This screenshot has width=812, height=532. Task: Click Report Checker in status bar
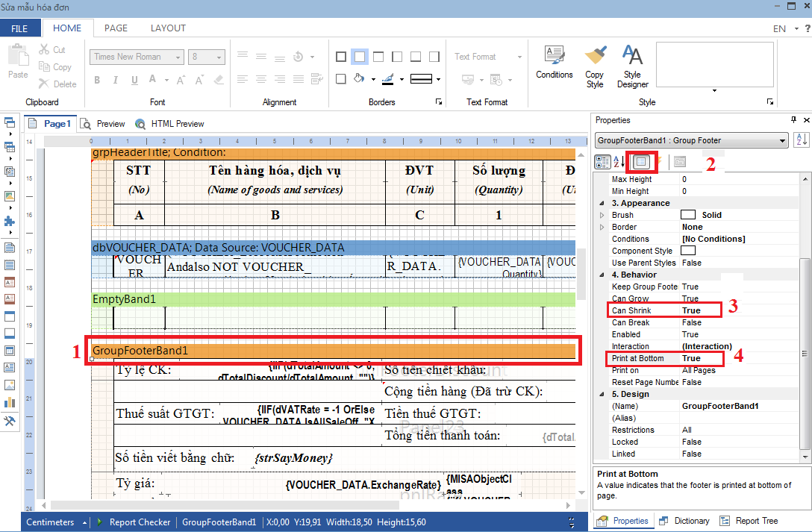coord(134,522)
